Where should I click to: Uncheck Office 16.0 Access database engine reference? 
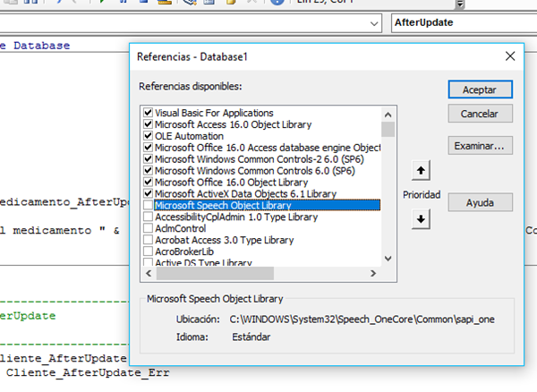pos(148,147)
